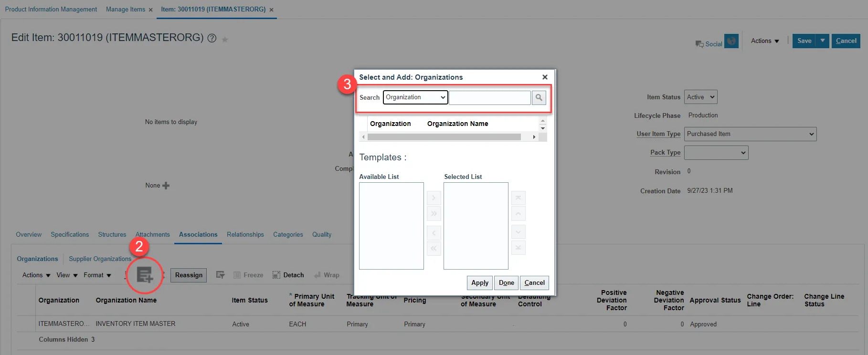868x355 pixels.
Task: Click the Query By Example filter icon
Action: pos(220,275)
